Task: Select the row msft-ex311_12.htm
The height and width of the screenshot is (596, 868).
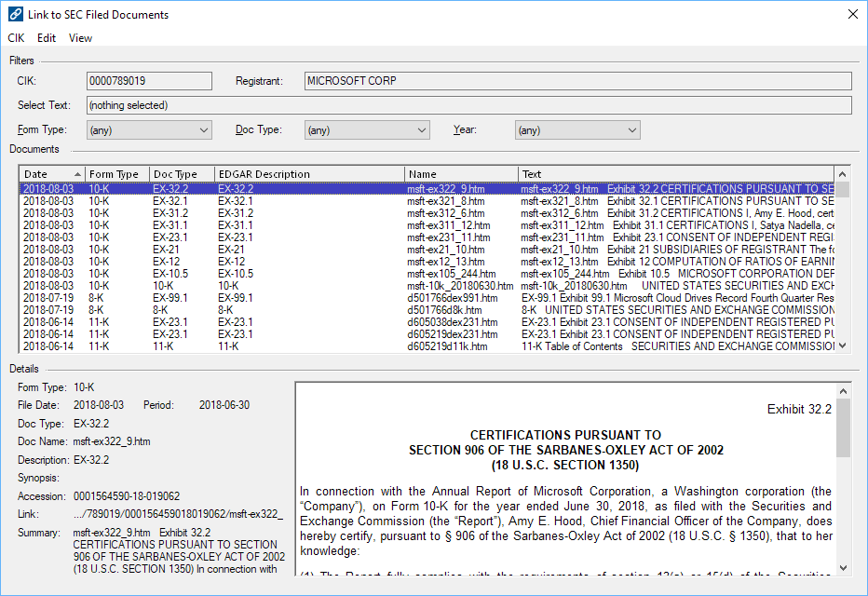Action: [x=427, y=225]
